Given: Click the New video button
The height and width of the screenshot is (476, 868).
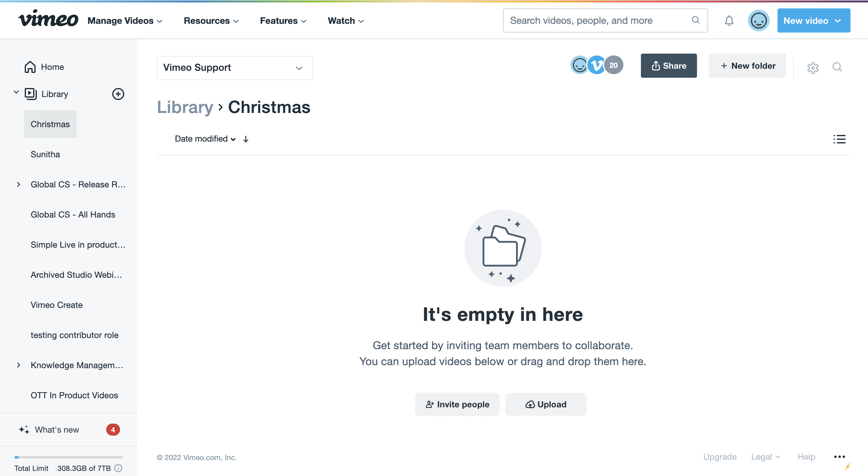Looking at the screenshot, I should [x=812, y=20].
